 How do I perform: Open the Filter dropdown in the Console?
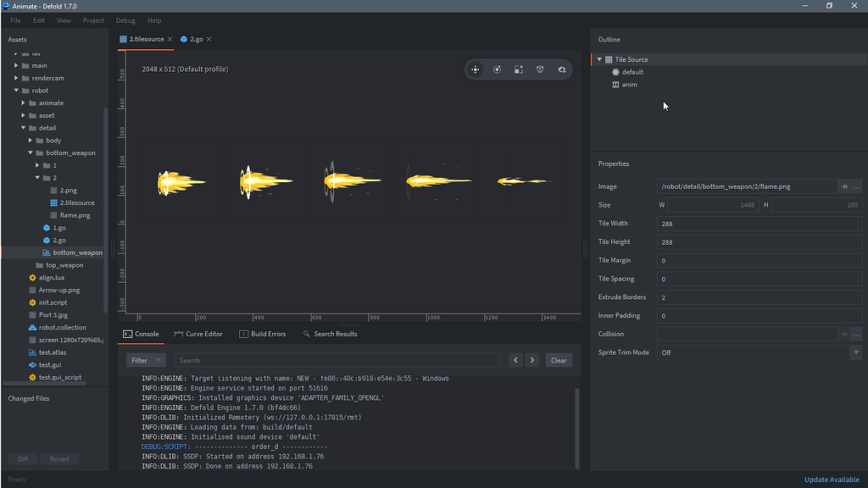144,360
